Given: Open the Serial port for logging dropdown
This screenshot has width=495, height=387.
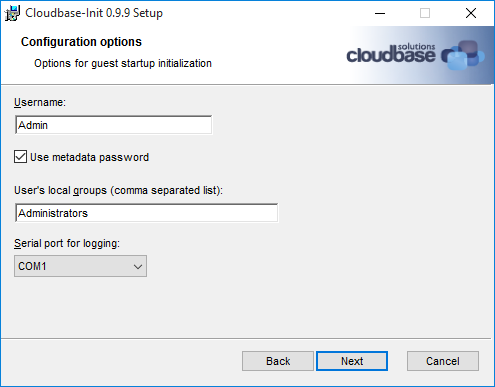Looking at the screenshot, I should tap(80, 266).
